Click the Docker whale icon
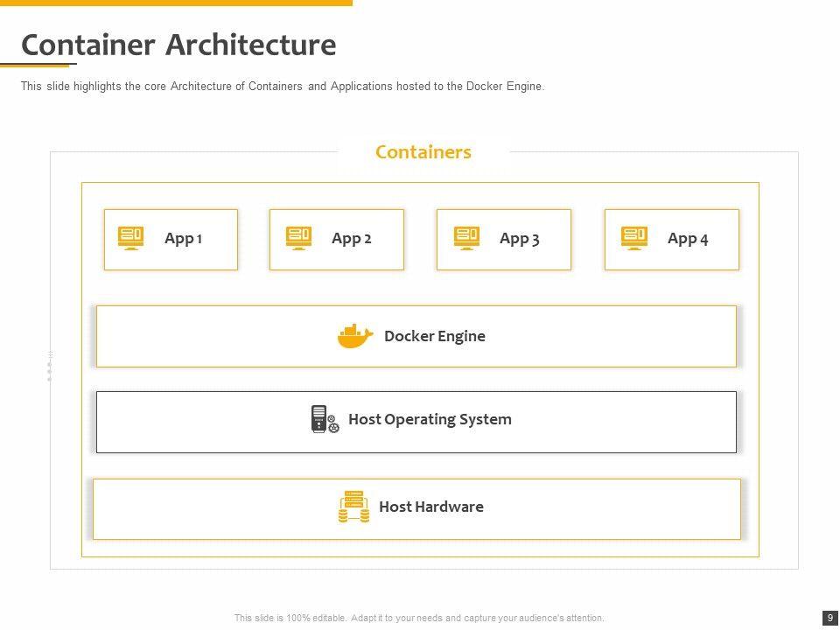This screenshot has width=840, height=630. click(x=355, y=336)
